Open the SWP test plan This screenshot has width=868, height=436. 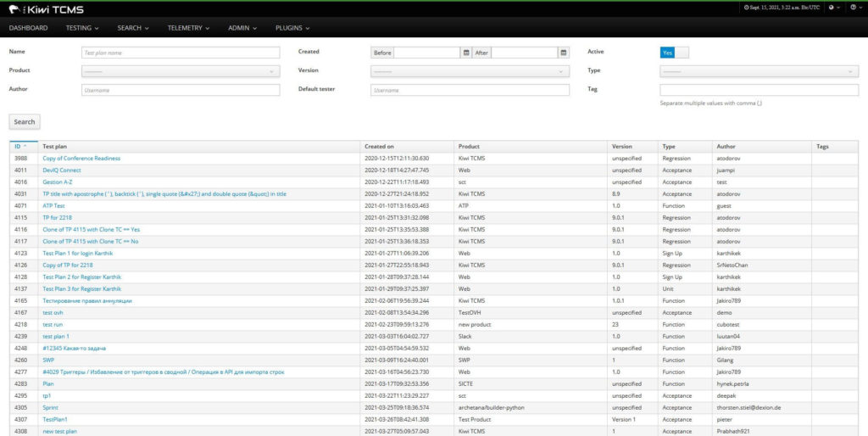pyautogui.click(x=48, y=361)
